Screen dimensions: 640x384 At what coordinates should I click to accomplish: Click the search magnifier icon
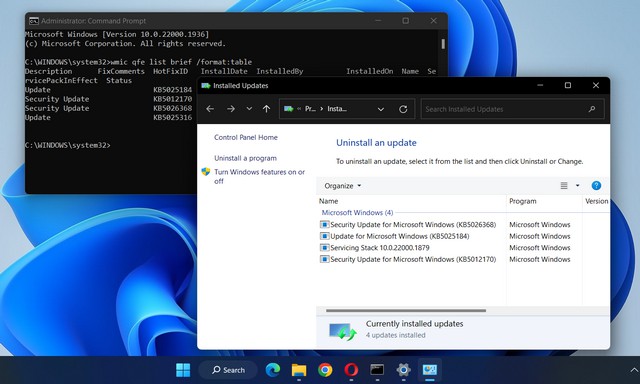[592, 109]
